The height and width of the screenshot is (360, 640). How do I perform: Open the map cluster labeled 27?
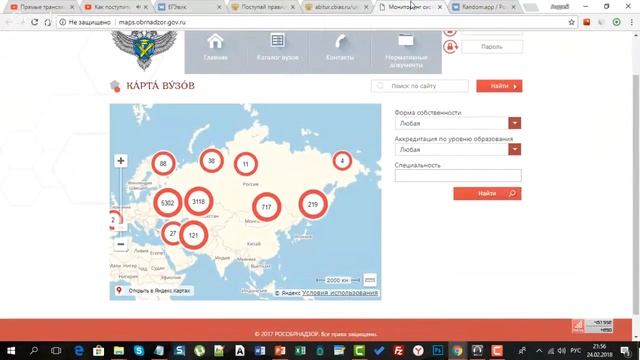click(171, 234)
